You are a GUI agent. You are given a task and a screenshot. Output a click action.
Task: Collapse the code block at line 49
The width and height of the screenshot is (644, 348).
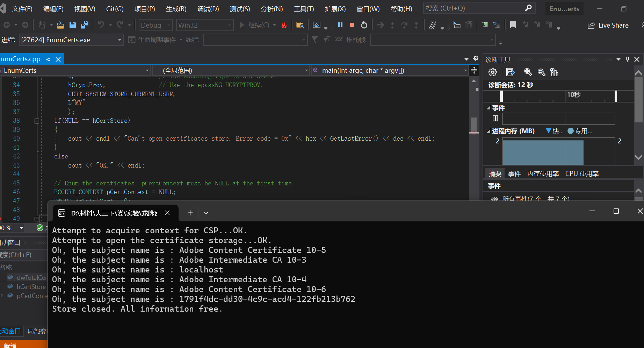point(37,219)
